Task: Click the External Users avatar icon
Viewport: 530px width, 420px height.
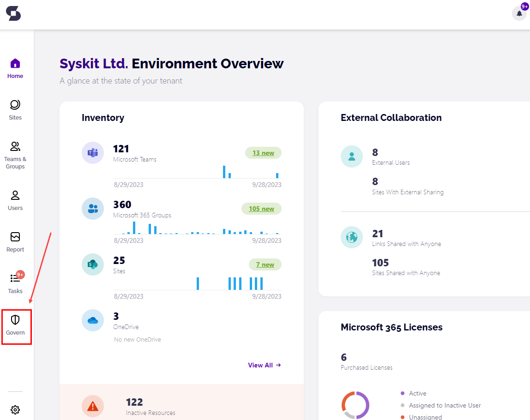Action: 352,156
